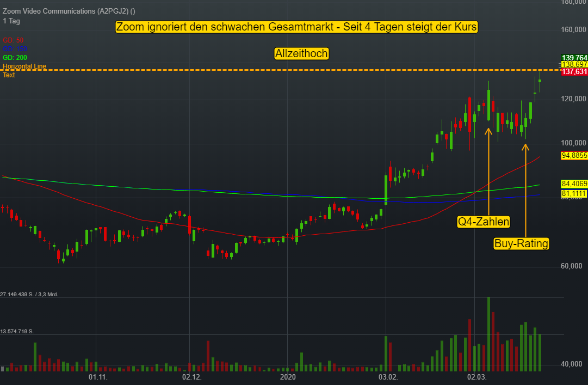Click the 2020 date axis label
This screenshot has height=385, width=588.
click(x=288, y=377)
